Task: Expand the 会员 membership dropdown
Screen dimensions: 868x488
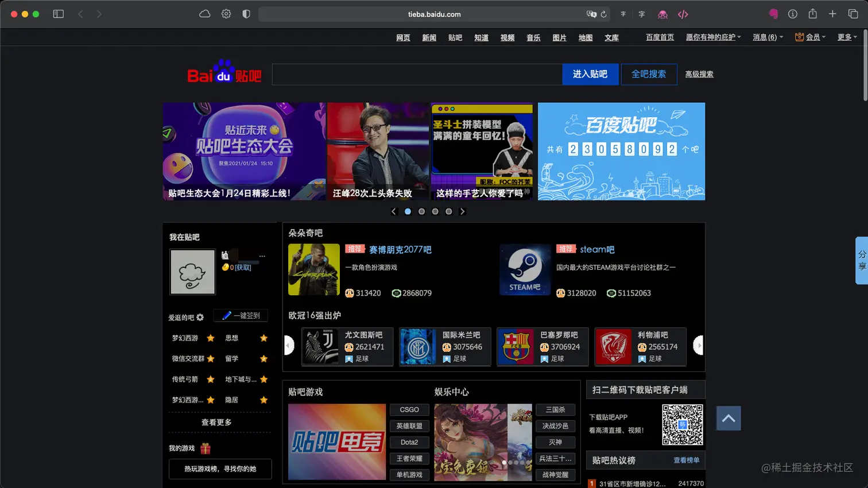Action: tap(810, 37)
